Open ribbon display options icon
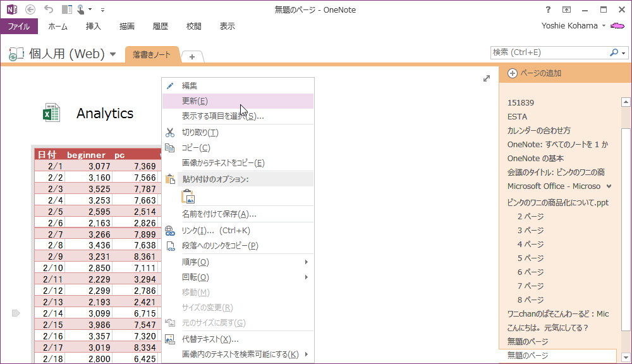The width and height of the screenshot is (632, 364). [566, 9]
